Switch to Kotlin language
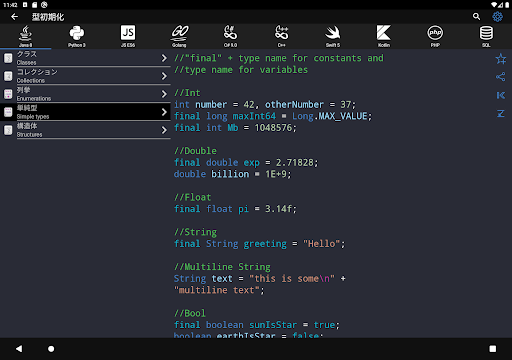The height and width of the screenshot is (360, 512). pos(384,36)
